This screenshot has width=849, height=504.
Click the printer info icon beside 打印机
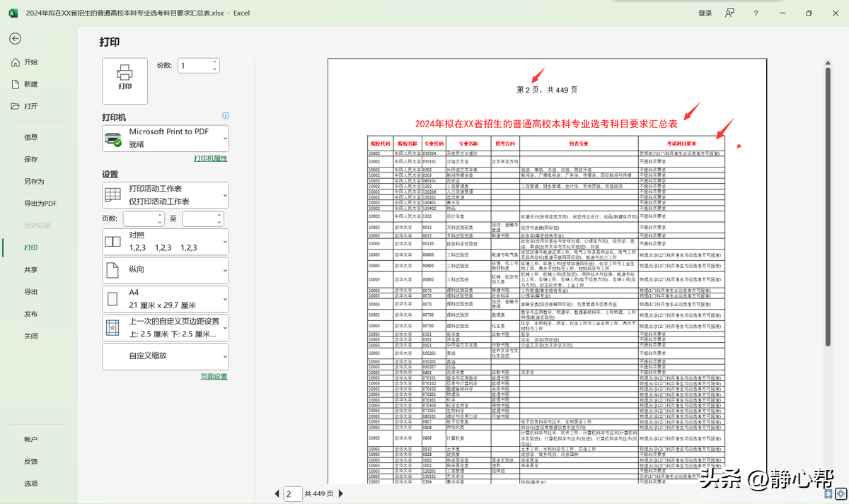tap(226, 115)
